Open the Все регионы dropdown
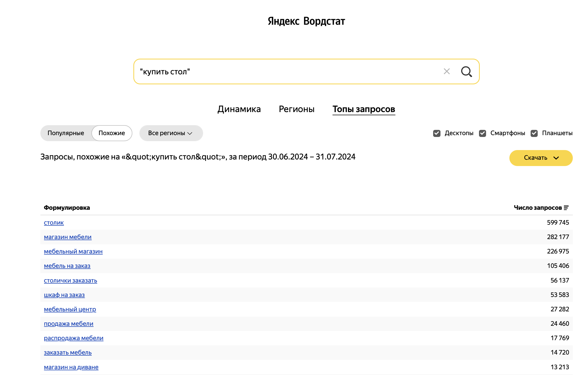The width and height of the screenshot is (588, 375). coord(171,133)
